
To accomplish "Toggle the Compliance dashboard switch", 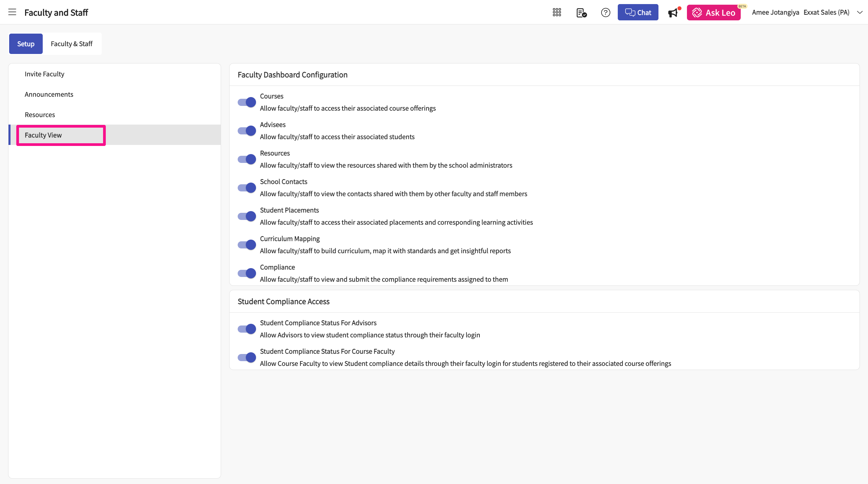I will pos(246,273).
